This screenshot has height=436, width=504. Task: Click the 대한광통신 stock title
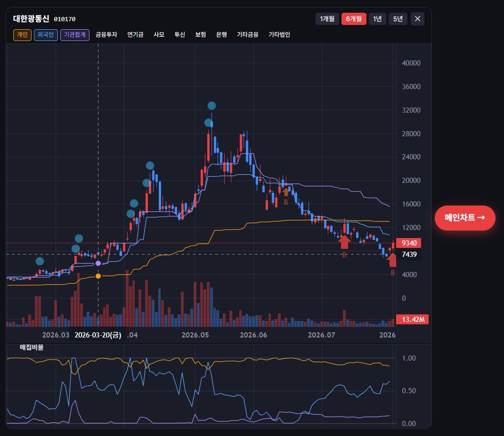coord(31,19)
